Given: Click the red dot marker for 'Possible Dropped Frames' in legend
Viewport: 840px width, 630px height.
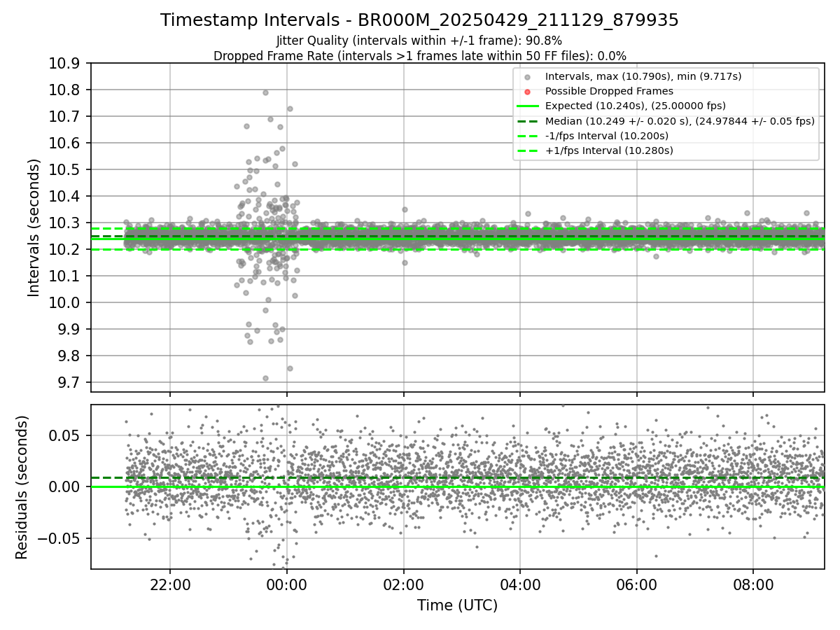Looking at the screenshot, I should click(x=527, y=91).
